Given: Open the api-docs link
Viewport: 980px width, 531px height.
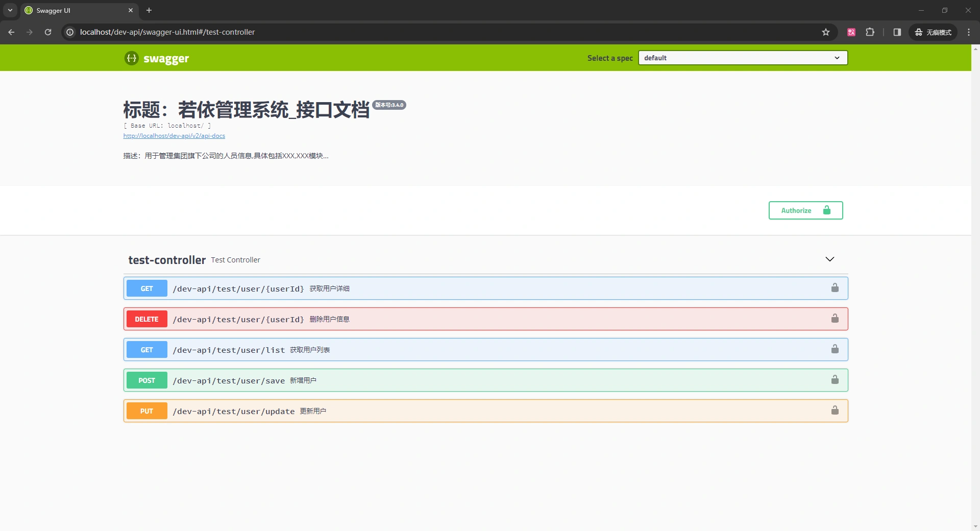Looking at the screenshot, I should [x=174, y=136].
